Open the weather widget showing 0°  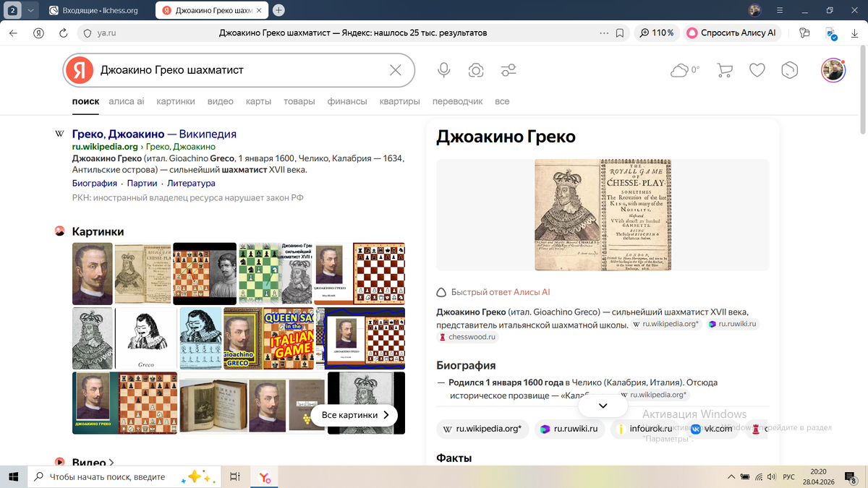[685, 70]
